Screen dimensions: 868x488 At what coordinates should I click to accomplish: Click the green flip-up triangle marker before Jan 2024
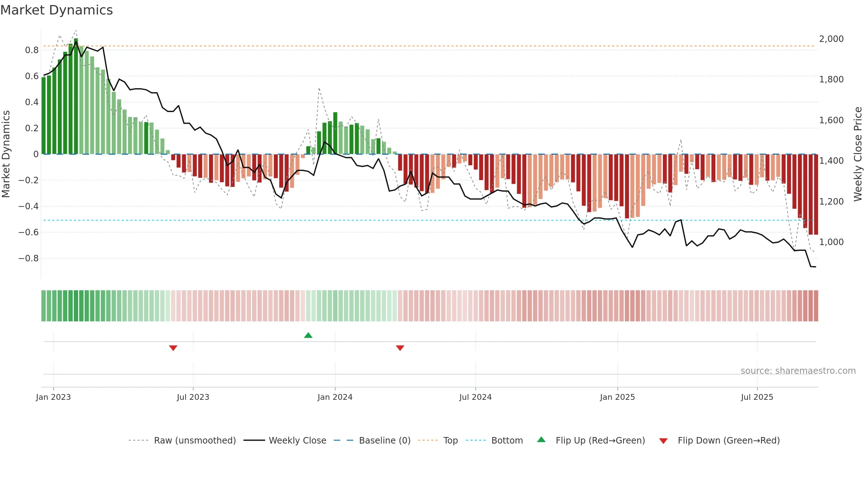tap(308, 335)
